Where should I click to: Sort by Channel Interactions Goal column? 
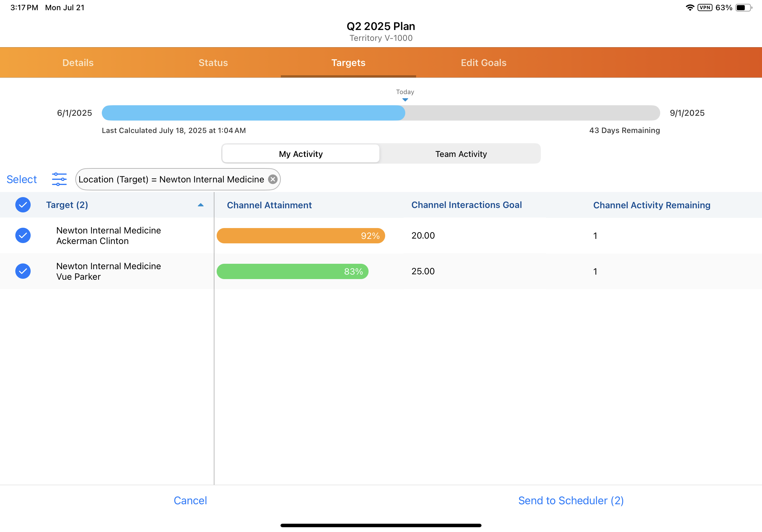pos(466,205)
